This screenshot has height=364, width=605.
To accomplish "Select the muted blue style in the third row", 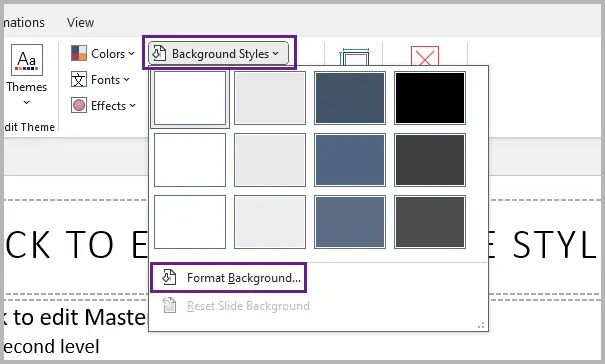I will coord(350,222).
